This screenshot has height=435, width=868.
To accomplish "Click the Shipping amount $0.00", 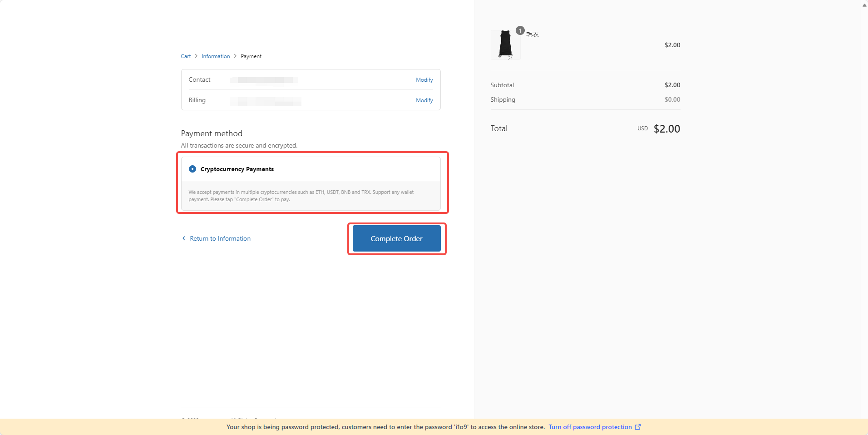I will point(672,99).
